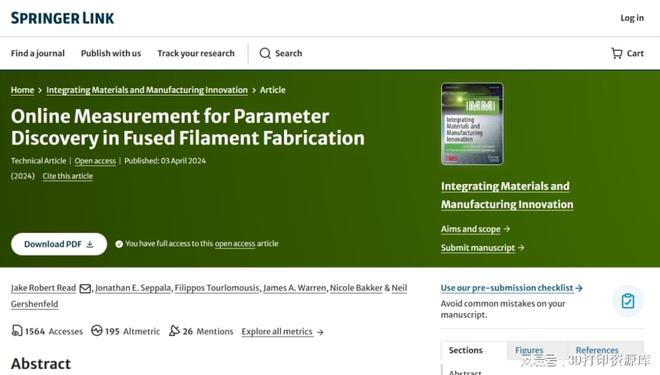
Task: Click the email envelope icon beside Jake Robert Read
Action: point(85,288)
